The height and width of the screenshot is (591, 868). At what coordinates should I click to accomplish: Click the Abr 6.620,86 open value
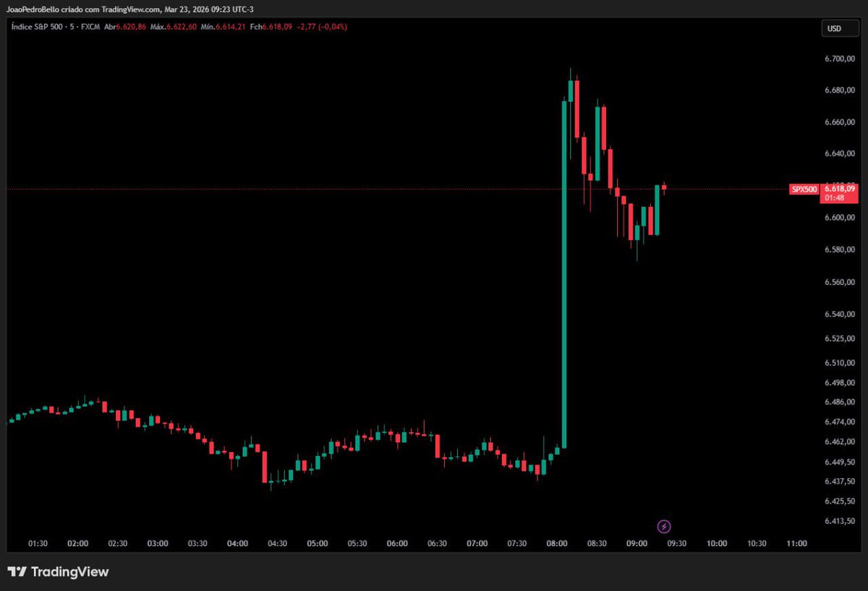coord(125,27)
